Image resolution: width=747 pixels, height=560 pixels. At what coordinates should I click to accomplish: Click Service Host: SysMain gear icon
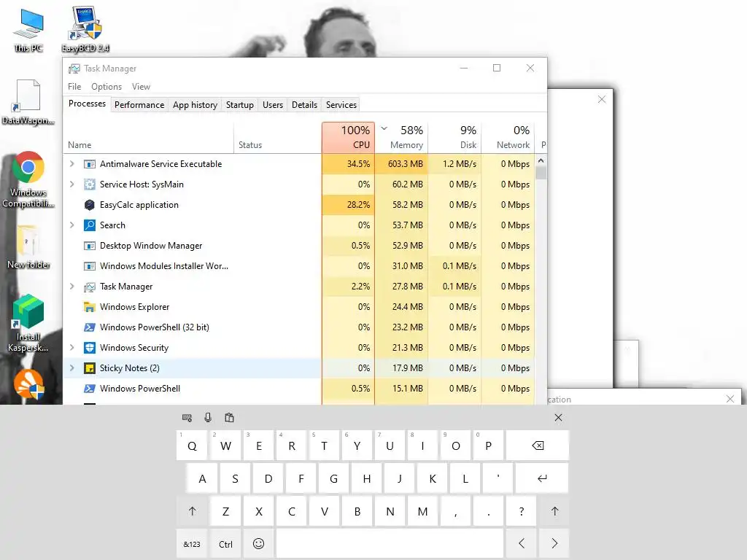[x=89, y=184]
